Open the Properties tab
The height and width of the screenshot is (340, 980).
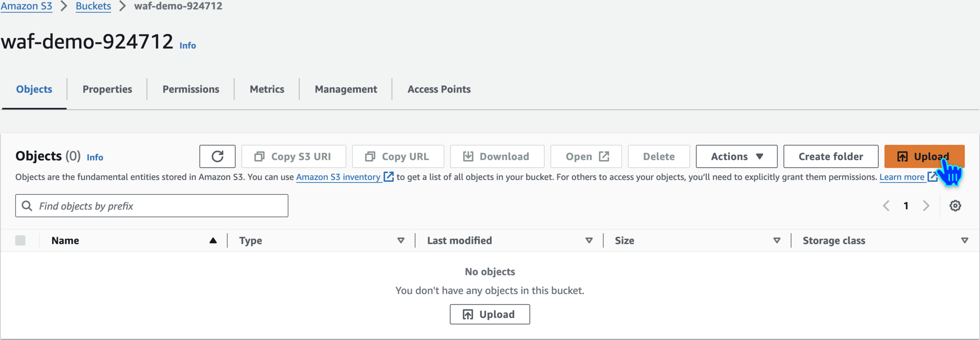click(107, 89)
